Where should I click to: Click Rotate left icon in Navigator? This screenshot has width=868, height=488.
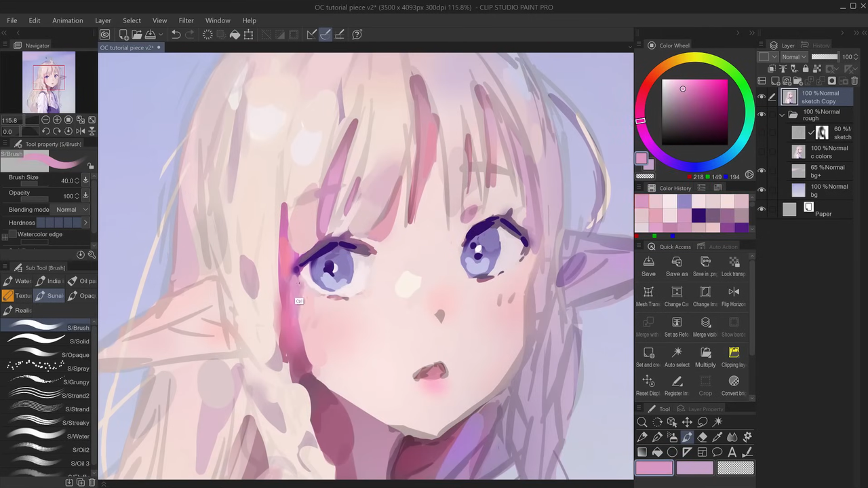[x=45, y=131]
